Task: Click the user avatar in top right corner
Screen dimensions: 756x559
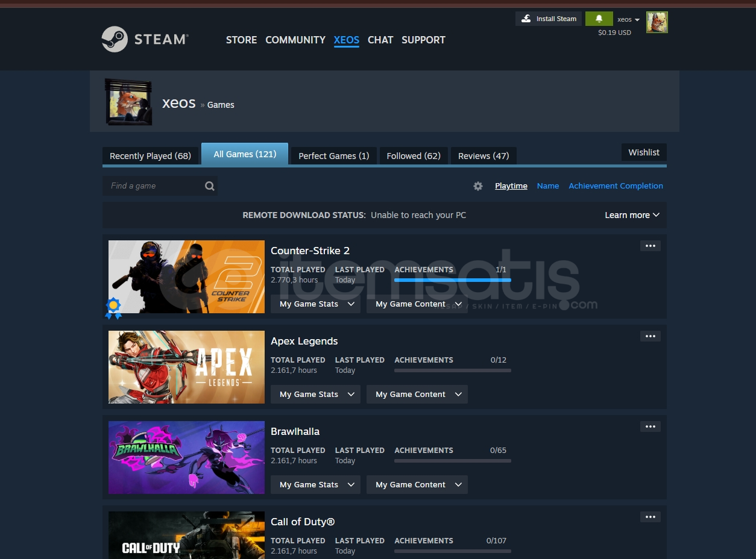Action: (657, 22)
